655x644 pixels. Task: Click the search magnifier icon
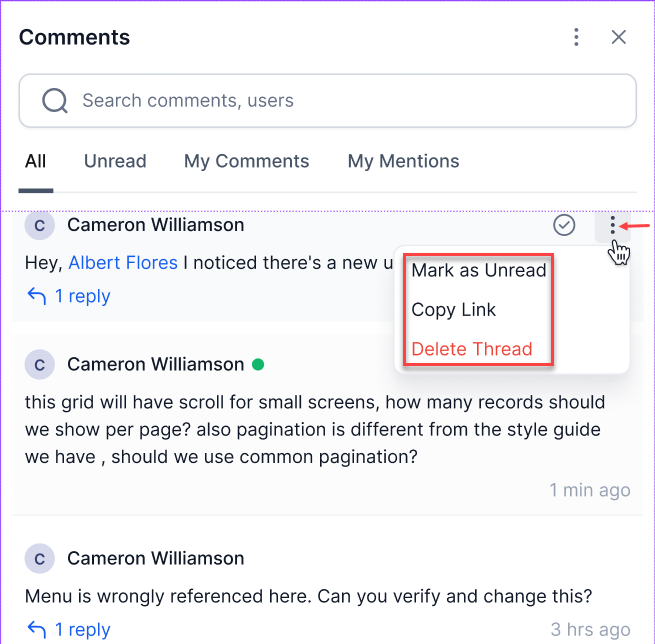click(x=55, y=100)
